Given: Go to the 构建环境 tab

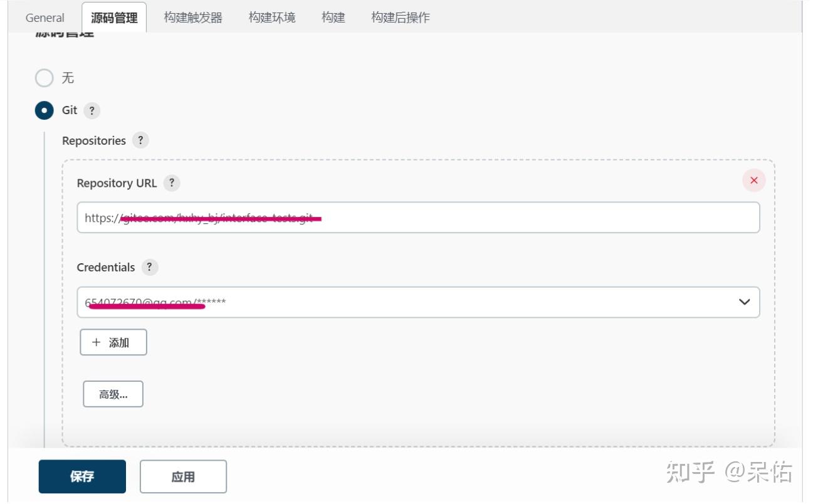Looking at the screenshot, I should click(x=271, y=18).
